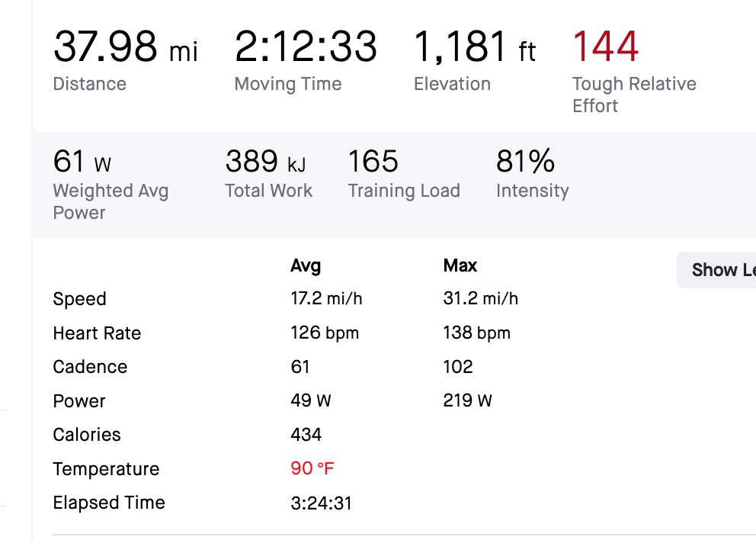The height and width of the screenshot is (540, 756).
Task: Select the 389 kJ Total Work stat
Action: click(x=265, y=162)
